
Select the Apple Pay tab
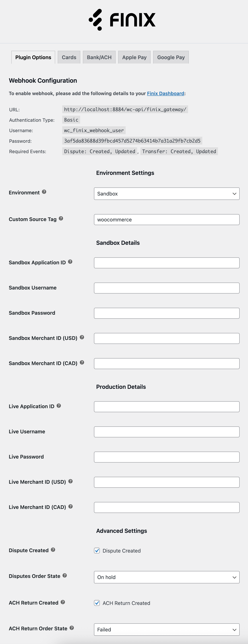134,57
